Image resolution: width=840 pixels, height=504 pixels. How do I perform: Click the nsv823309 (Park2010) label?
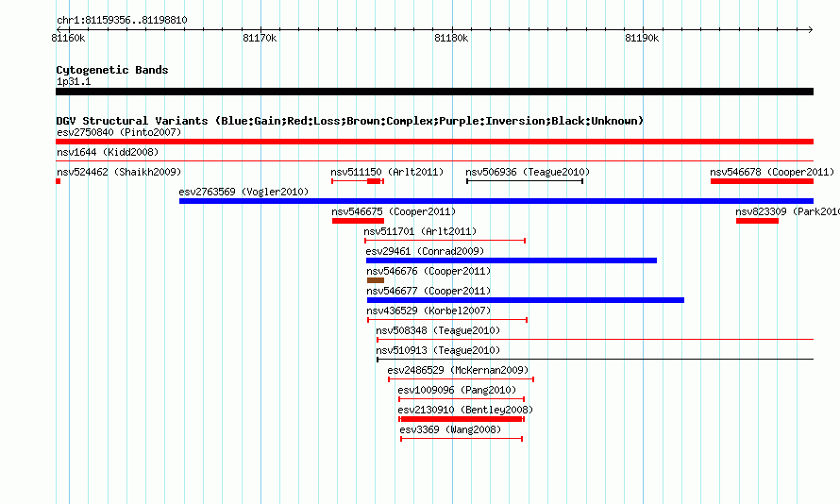[x=787, y=211]
